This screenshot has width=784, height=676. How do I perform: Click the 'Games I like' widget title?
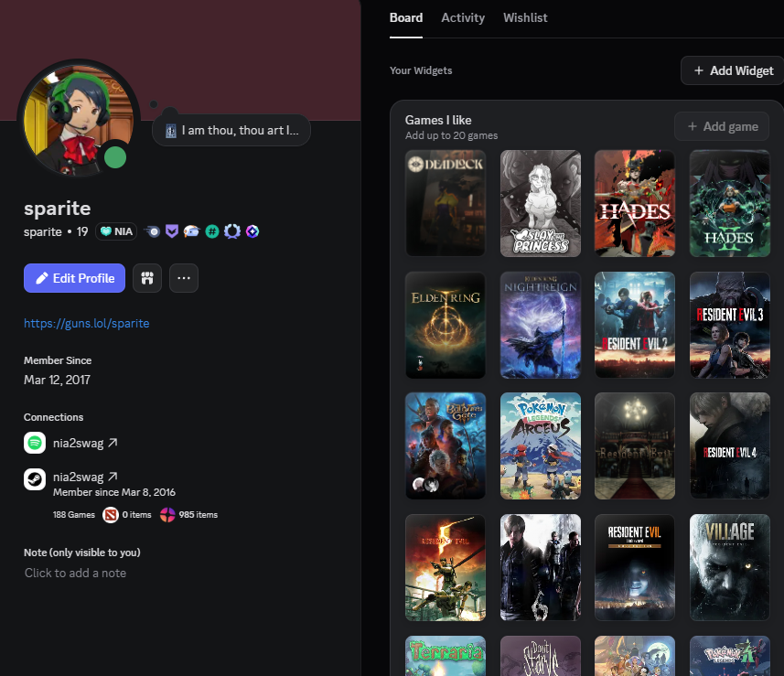pyautogui.click(x=438, y=121)
